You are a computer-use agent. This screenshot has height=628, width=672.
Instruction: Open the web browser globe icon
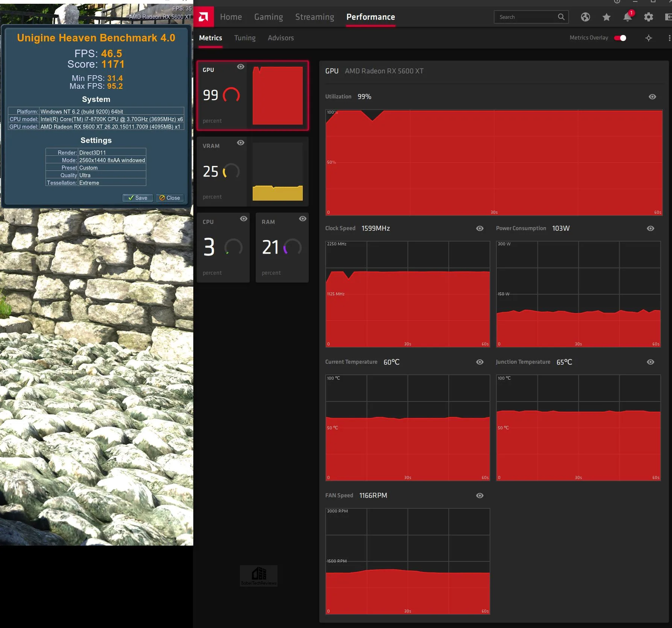click(585, 17)
